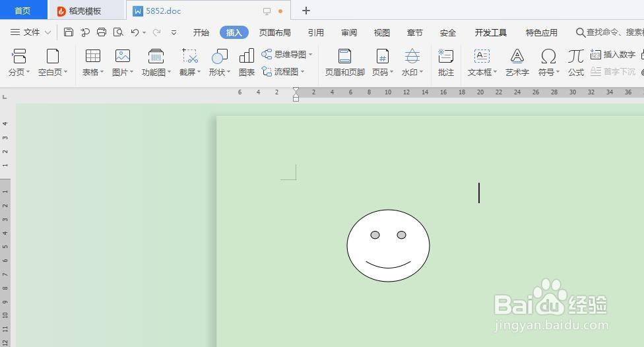This screenshot has width=644, height=347.
Task: Click 插入数字 insert number
Action: point(613,54)
